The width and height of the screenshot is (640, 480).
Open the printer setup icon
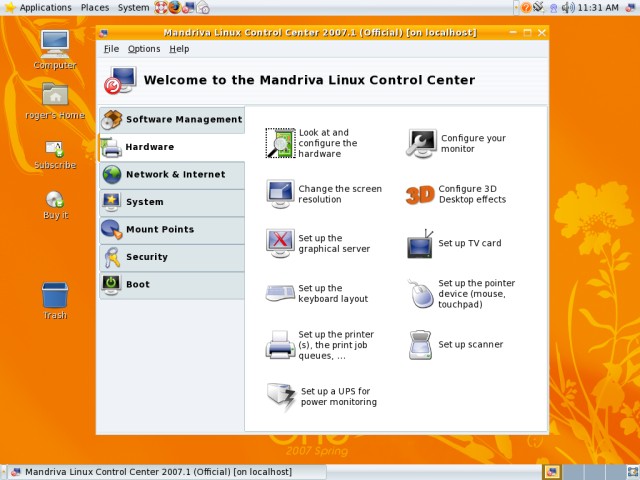280,345
